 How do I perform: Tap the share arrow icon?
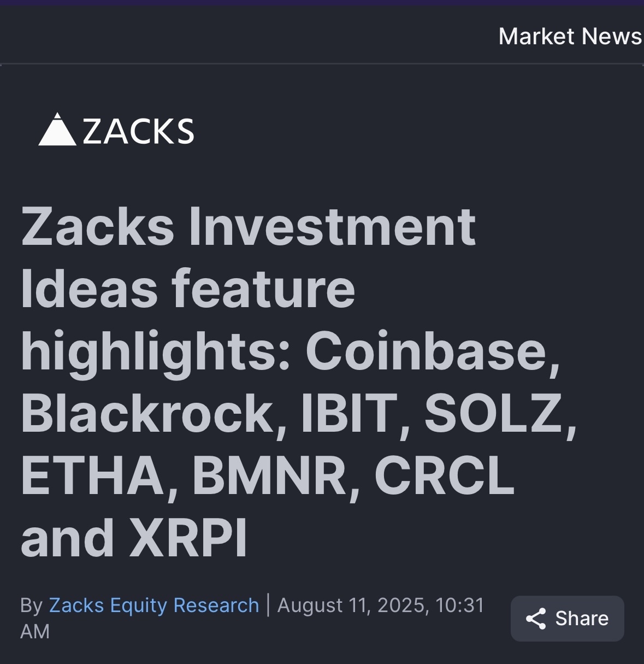point(536,619)
